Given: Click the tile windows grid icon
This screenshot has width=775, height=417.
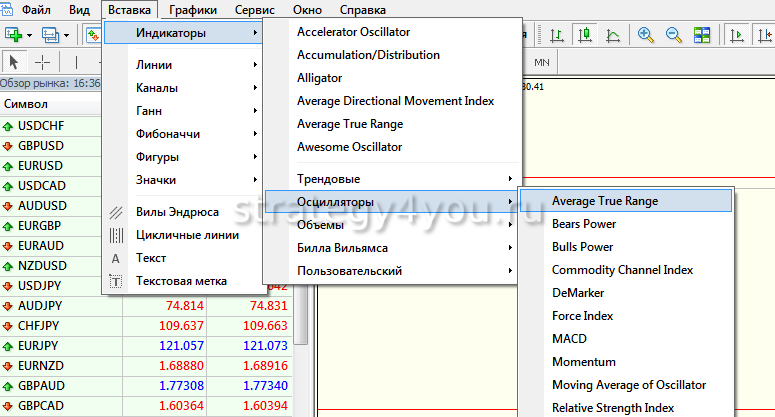Looking at the screenshot, I should [702, 34].
